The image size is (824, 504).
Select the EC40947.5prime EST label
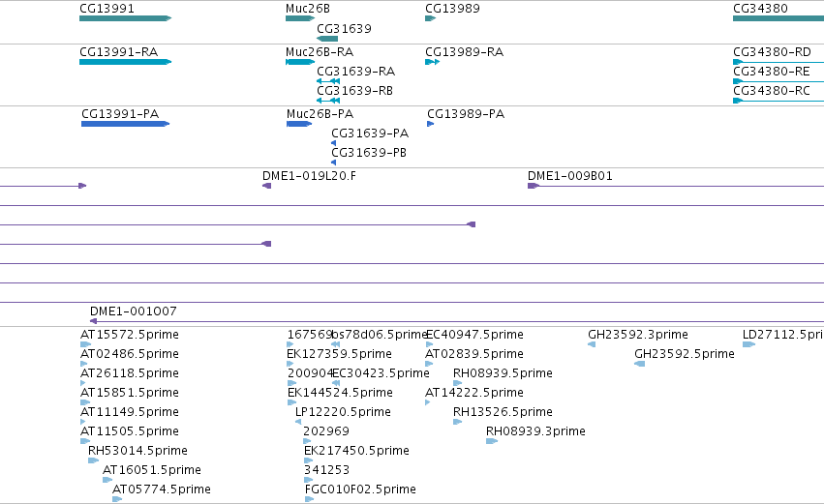474,335
